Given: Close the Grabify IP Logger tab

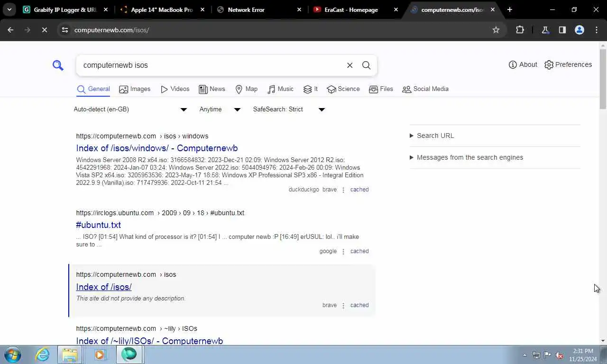Looking at the screenshot, I should 105,9.
